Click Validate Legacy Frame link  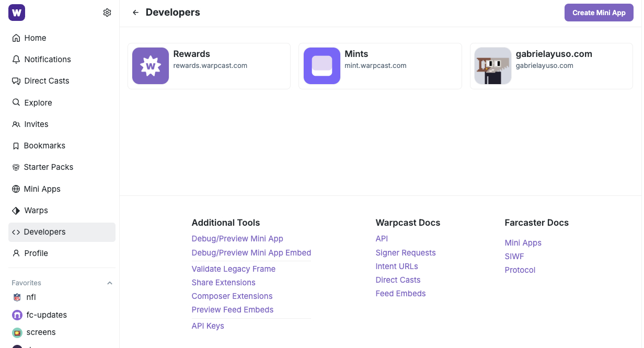234,269
